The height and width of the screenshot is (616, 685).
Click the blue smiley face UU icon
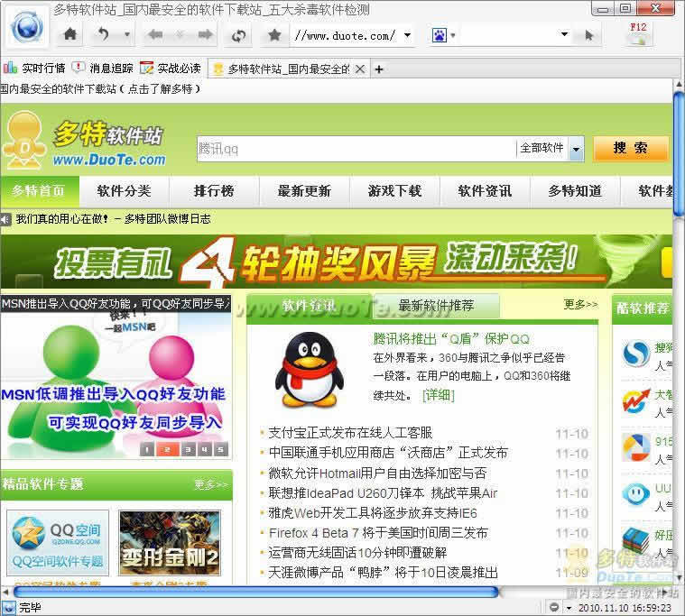click(x=636, y=494)
